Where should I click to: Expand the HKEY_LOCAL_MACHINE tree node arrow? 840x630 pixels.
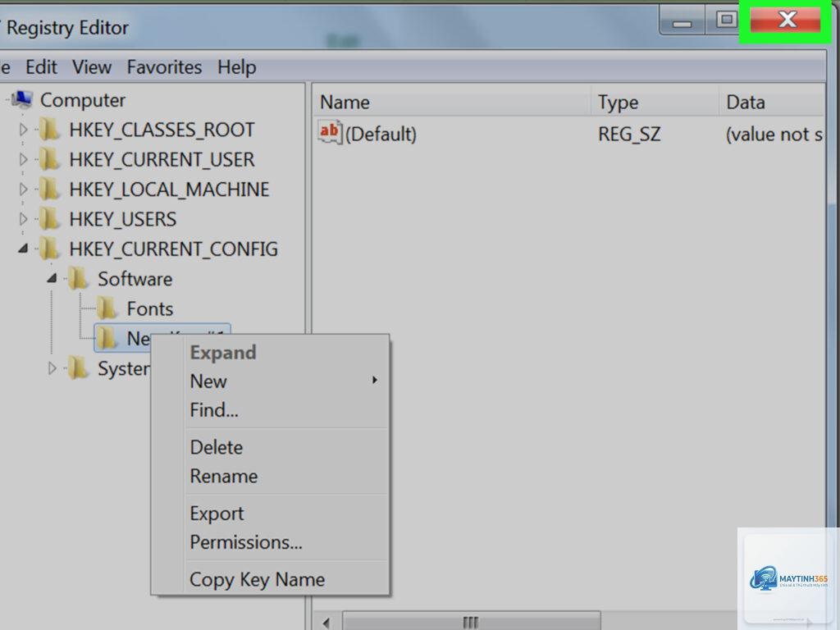pos(23,189)
